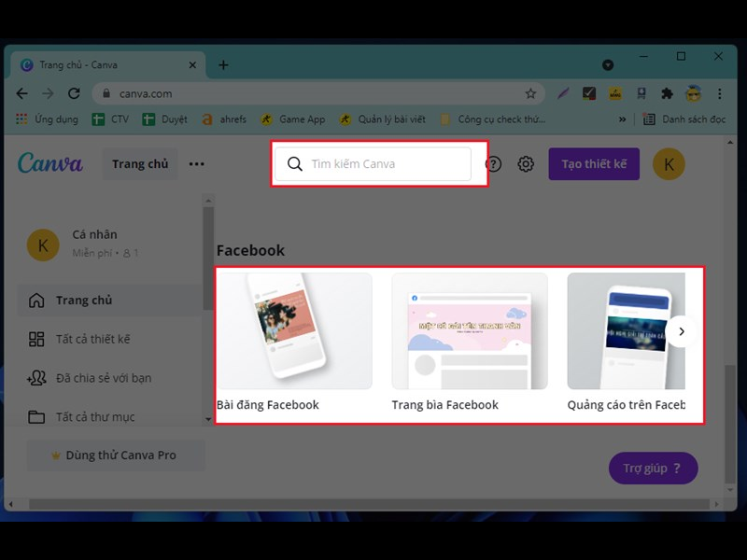Click the help question mark icon
This screenshot has width=747, height=560.
click(494, 164)
